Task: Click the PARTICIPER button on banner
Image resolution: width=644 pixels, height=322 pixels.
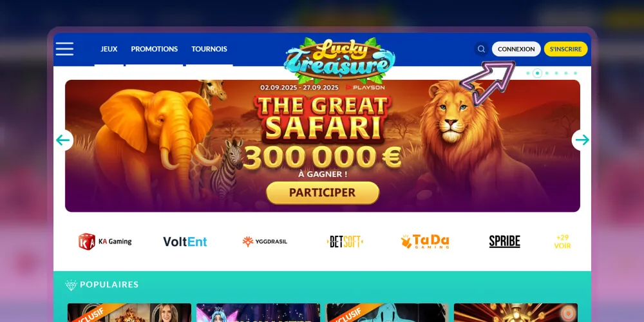Action: pyautogui.click(x=323, y=193)
